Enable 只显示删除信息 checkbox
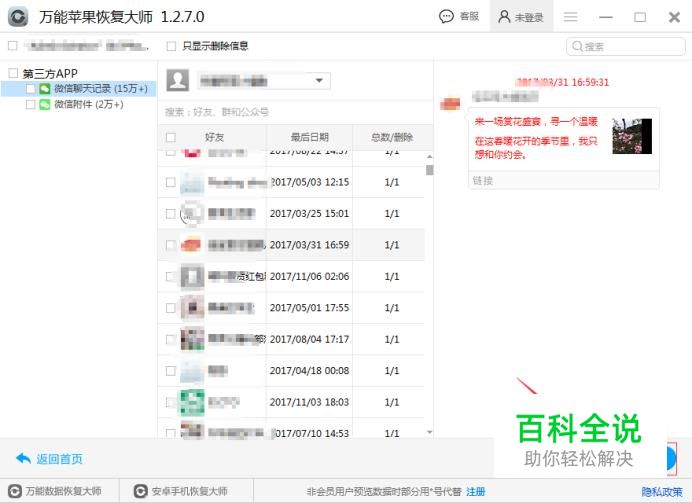This screenshot has width=692, height=503. click(171, 46)
